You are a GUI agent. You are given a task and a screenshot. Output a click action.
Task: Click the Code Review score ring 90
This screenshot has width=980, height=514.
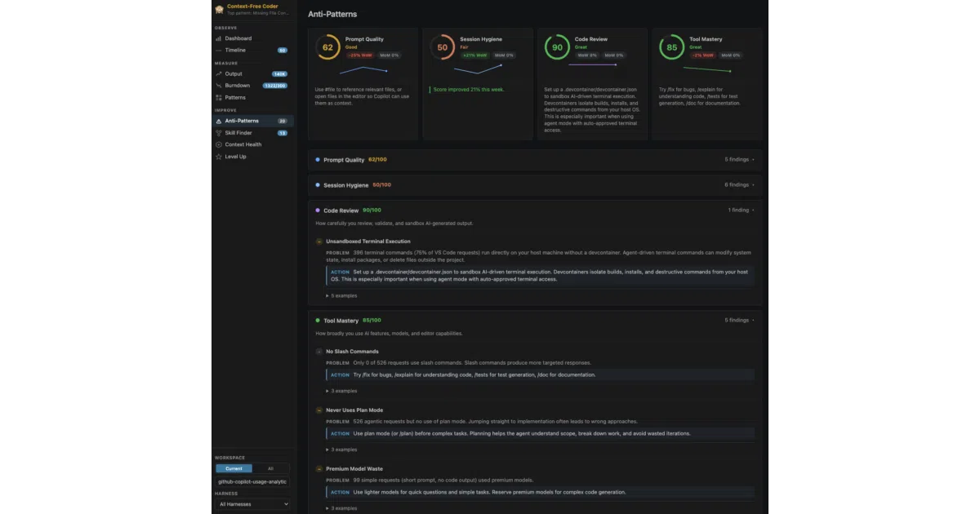coord(557,47)
